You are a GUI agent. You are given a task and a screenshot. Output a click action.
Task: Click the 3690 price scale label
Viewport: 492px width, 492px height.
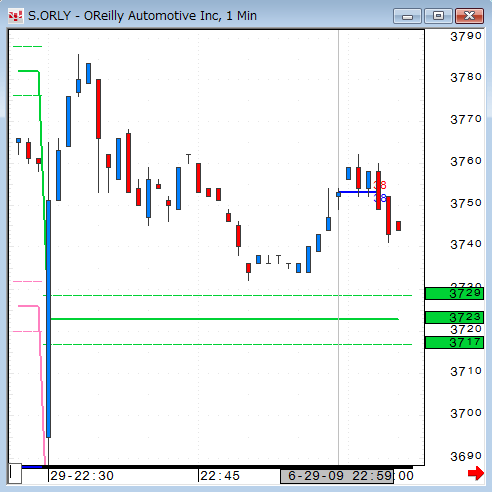pos(466,456)
